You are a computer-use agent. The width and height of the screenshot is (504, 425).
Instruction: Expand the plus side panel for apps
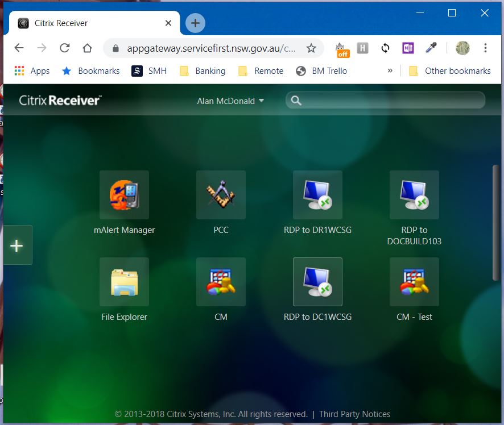17,245
